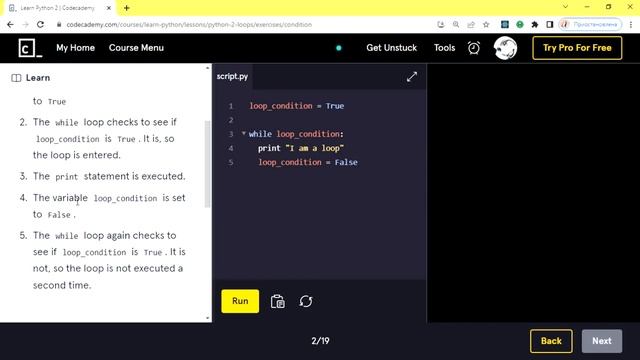
Task: Open the Course Menu
Action: coord(136,48)
